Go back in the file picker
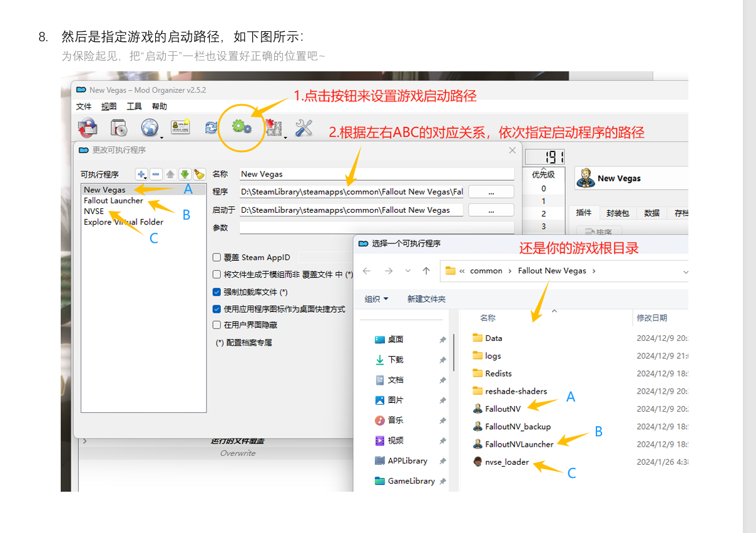Image resolution: width=756 pixels, height=533 pixels. click(367, 271)
